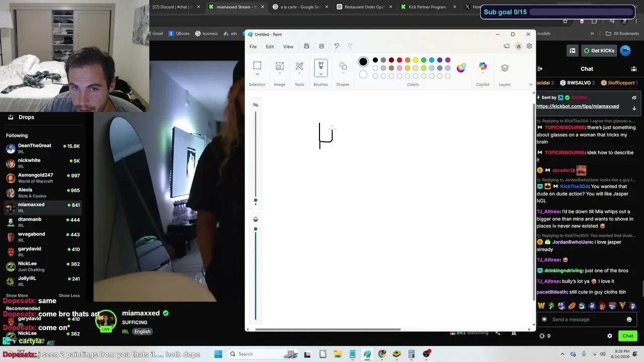Screen dimensions: 644x362
Task: Open the Edit menu in Paint
Action: [x=270, y=47]
